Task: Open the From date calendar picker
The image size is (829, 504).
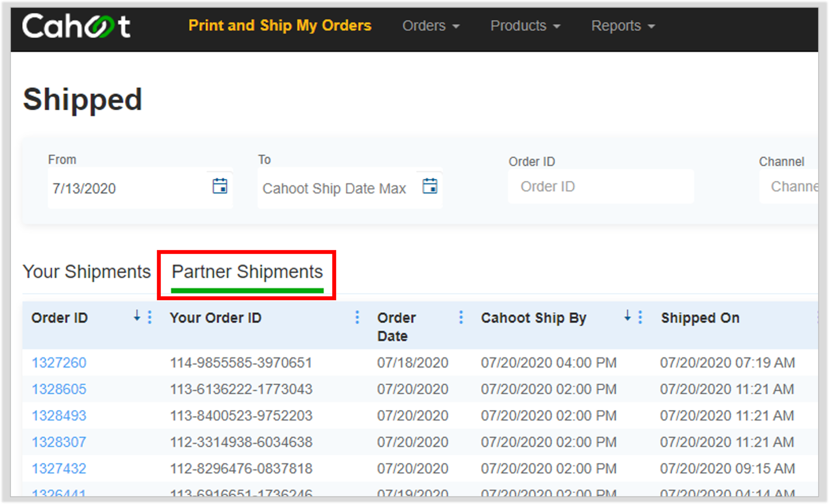Action: pyautogui.click(x=220, y=186)
